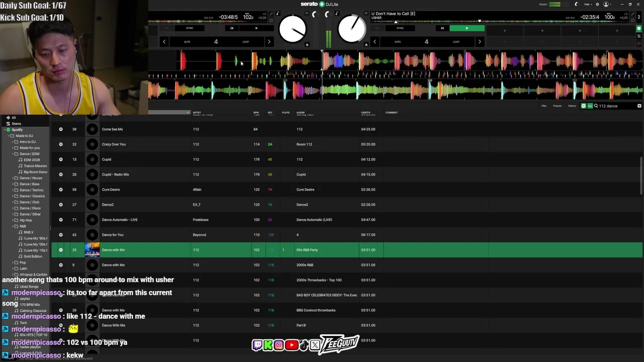Sort library by the KEY column
The image size is (644, 362).
point(270,113)
